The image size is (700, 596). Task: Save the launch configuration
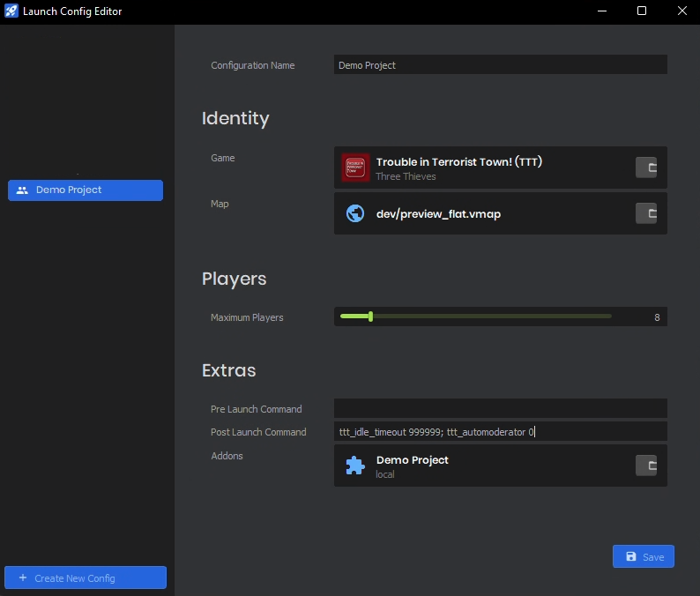pos(644,556)
